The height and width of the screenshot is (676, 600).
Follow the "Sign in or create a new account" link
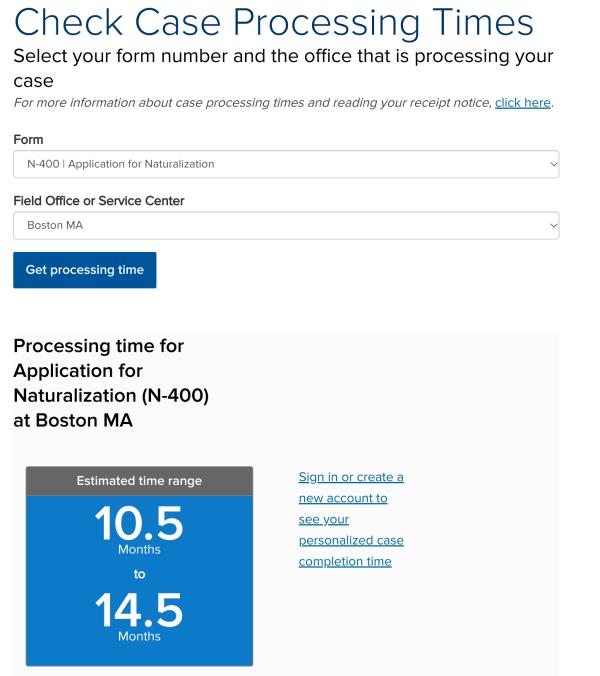pyautogui.click(x=351, y=488)
